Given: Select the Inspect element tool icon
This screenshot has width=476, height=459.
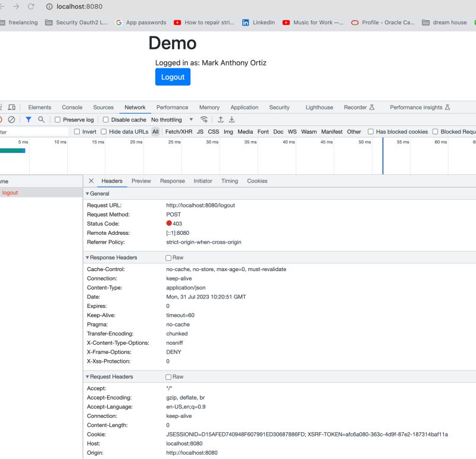Looking at the screenshot, I should pyautogui.click(x=2, y=107).
